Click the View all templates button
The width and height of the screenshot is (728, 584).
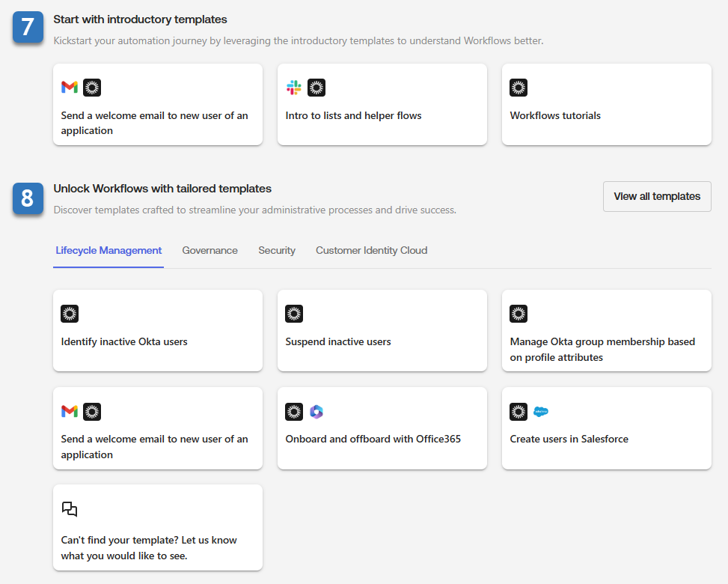click(657, 196)
